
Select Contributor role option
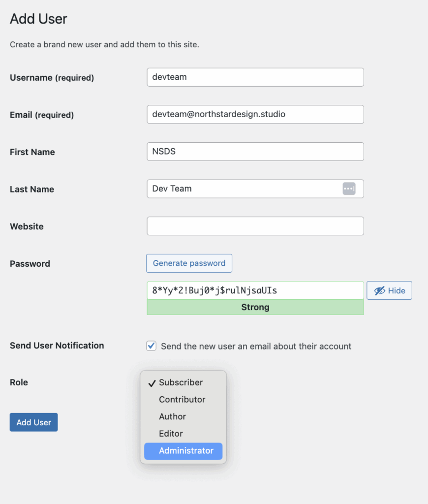[183, 400]
